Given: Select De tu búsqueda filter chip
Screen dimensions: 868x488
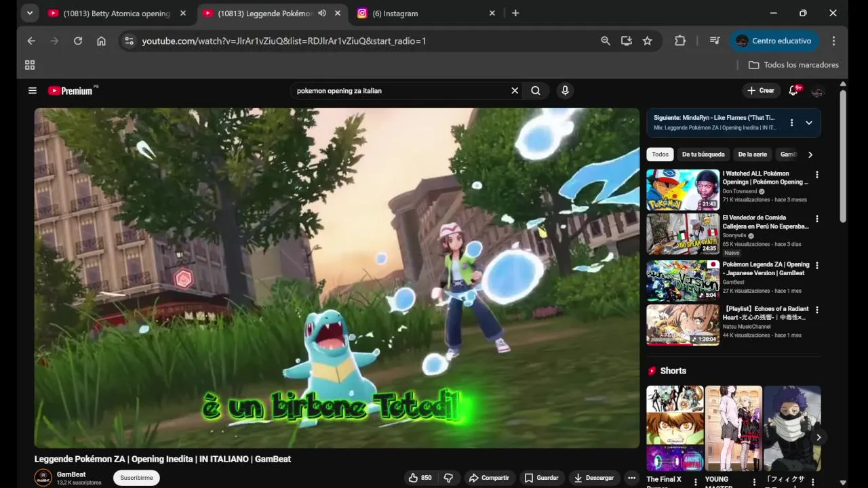Looking at the screenshot, I should (x=703, y=155).
